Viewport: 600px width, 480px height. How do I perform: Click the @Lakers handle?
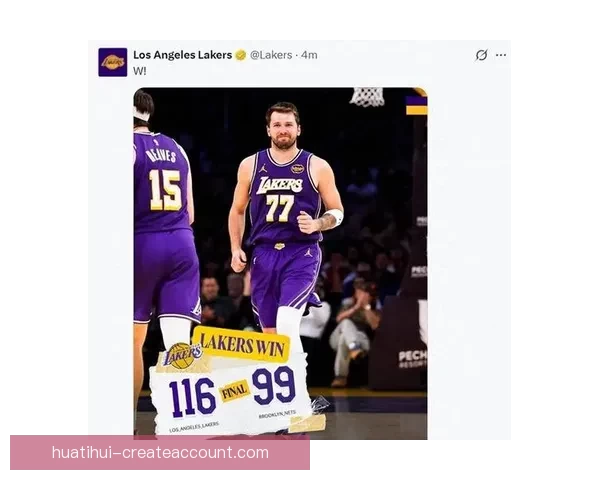(272, 55)
